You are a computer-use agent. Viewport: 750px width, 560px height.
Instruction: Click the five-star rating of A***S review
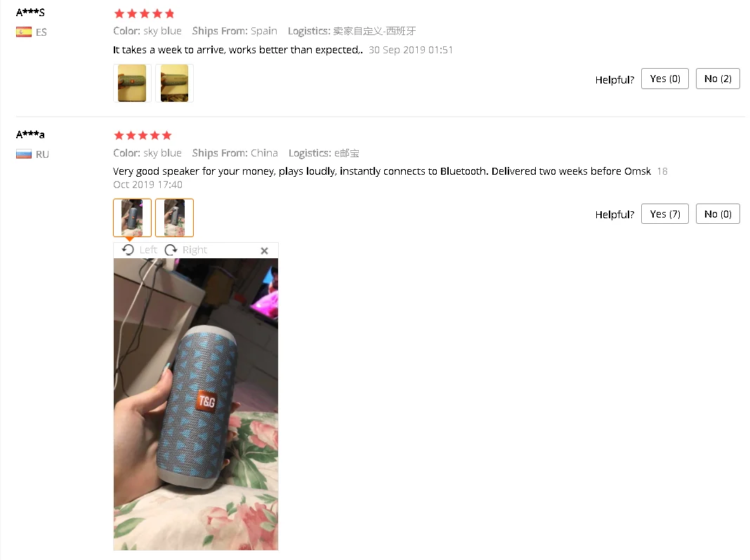(144, 14)
